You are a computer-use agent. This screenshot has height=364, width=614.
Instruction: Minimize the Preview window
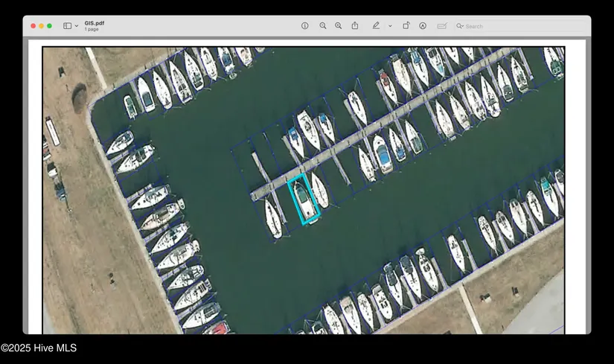pyautogui.click(x=41, y=26)
